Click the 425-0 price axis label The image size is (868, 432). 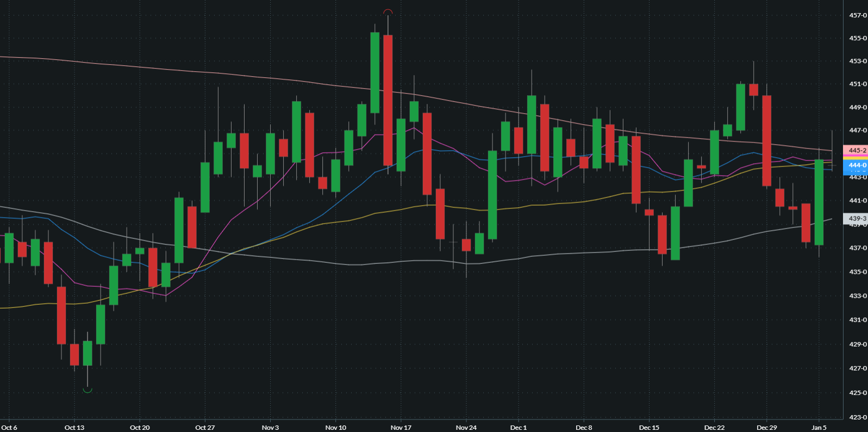click(x=858, y=393)
